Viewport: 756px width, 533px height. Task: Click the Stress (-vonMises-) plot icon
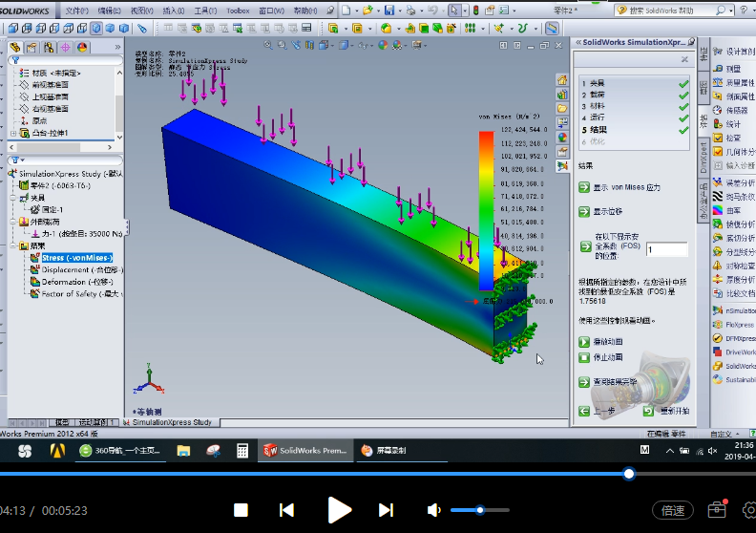click(34, 258)
